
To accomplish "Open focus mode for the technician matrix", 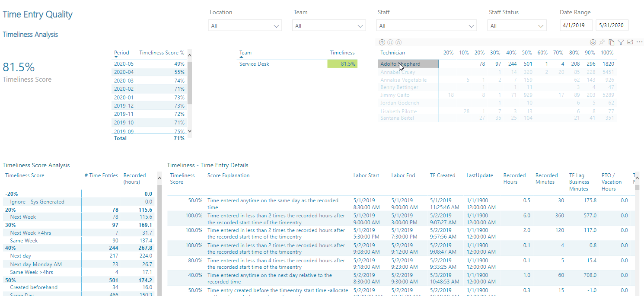I will pyautogui.click(x=630, y=42).
